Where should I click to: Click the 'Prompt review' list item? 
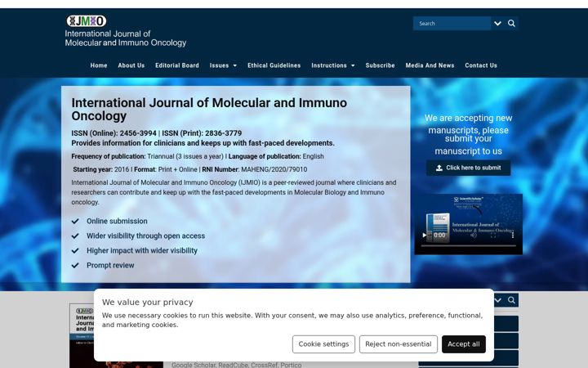click(x=110, y=265)
